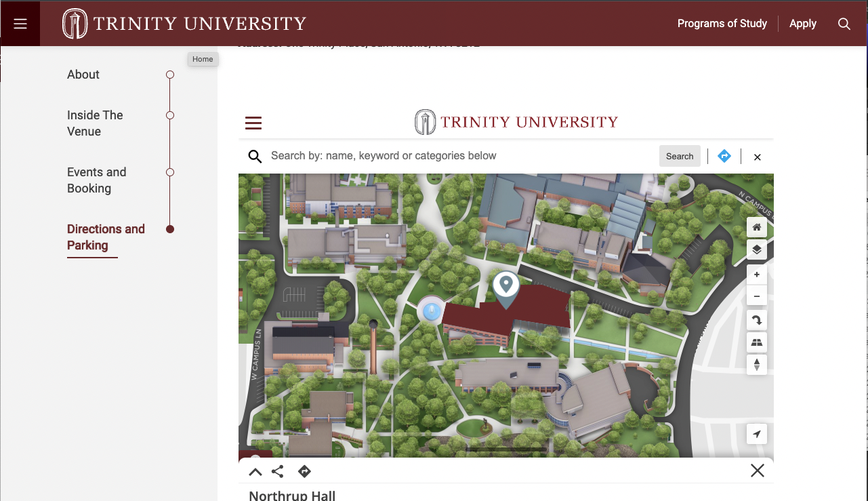This screenshot has width=868, height=501.
Task: Click the Trinity University logo inside map
Action: (x=516, y=122)
